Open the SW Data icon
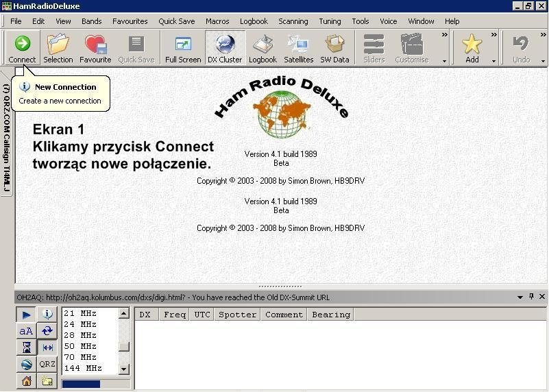This screenshot has height=392, width=549. [334, 48]
